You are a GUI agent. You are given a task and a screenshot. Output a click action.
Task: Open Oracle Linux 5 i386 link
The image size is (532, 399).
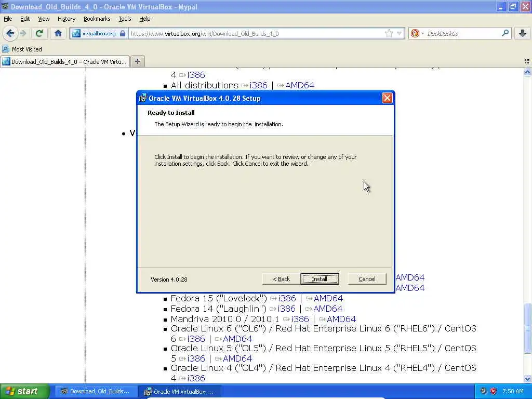click(196, 358)
